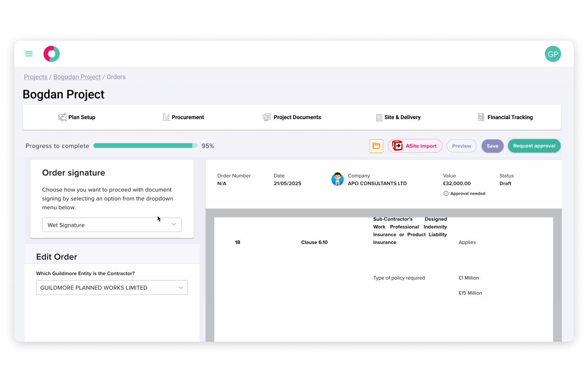Click the ASite Import button
This screenshot has height=384, width=588.
coord(415,146)
